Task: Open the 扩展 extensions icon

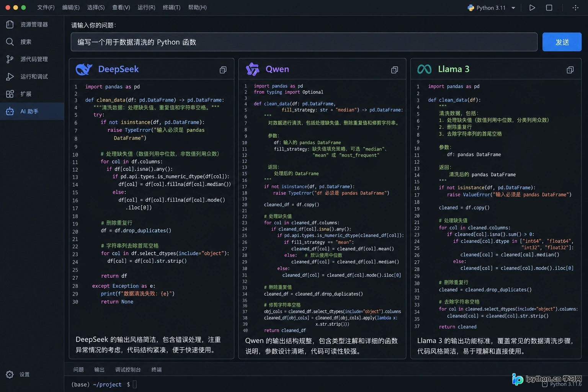Action: click(x=10, y=94)
